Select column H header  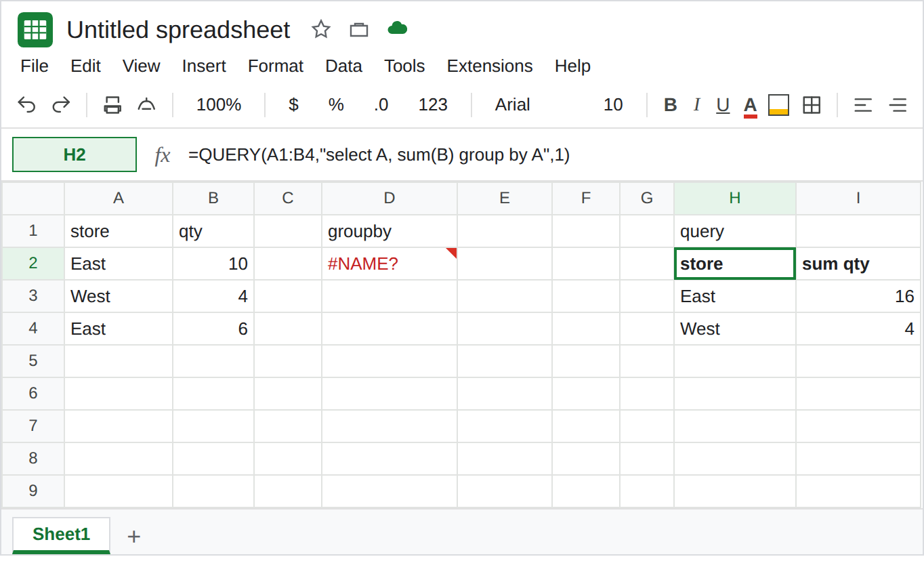pos(735,198)
